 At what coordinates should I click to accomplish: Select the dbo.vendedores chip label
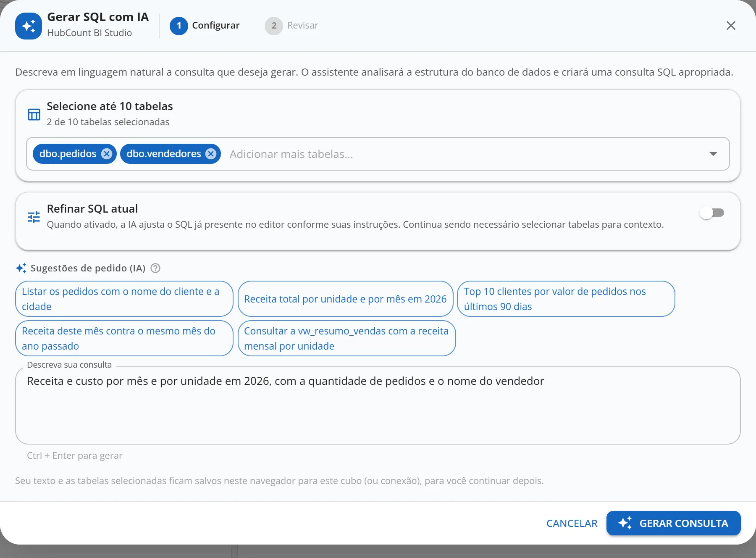click(164, 154)
